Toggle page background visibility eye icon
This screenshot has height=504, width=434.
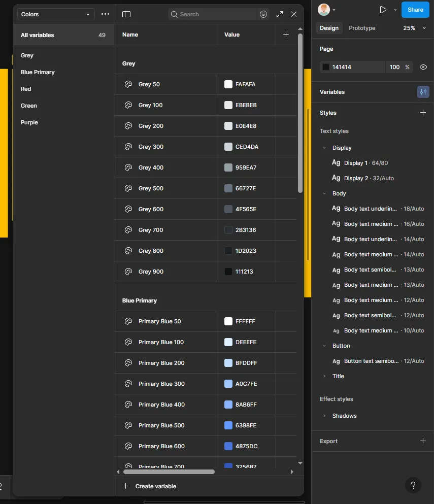(423, 67)
